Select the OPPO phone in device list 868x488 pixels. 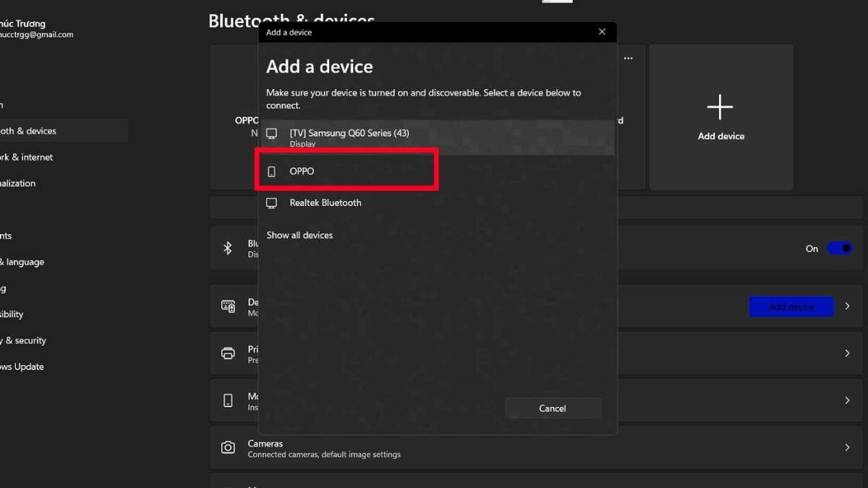coord(437,171)
